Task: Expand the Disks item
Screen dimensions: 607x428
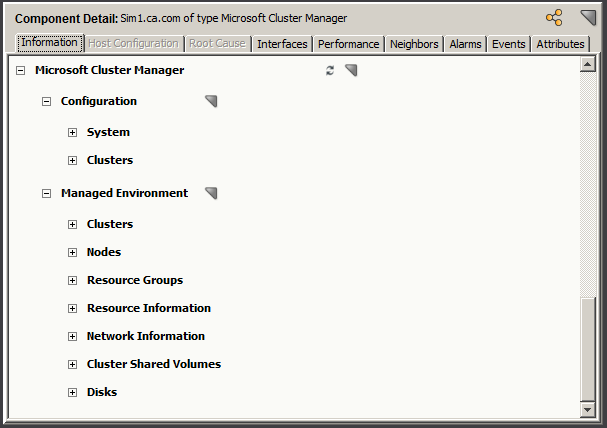Action: [72, 392]
